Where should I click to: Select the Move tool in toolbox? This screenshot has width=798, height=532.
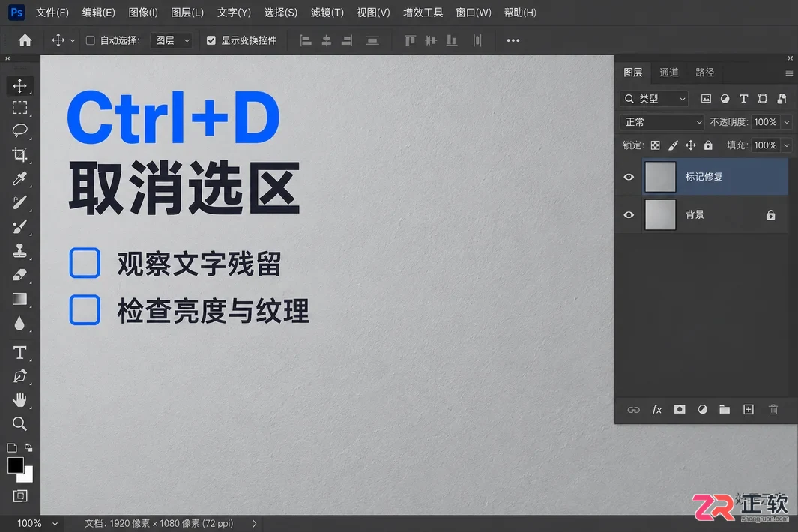click(x=19, y=85)
